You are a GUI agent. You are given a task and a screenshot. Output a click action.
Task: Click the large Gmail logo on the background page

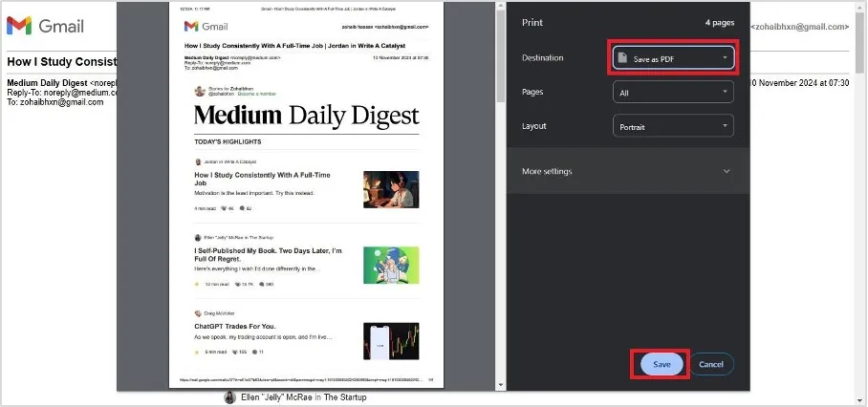coord(45,25)
